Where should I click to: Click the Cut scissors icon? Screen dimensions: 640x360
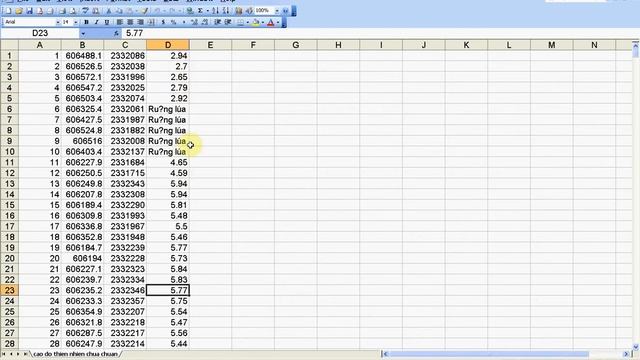click(108, 11)
